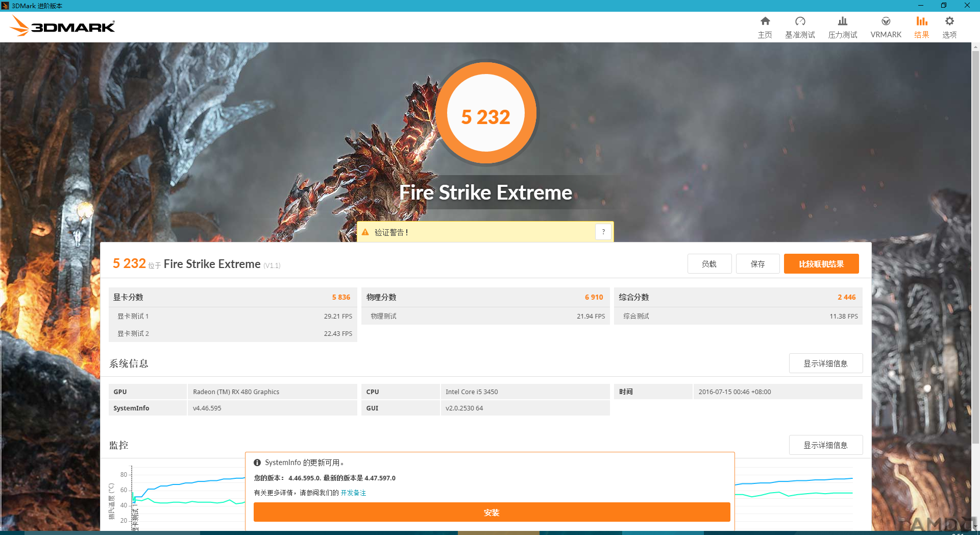Click the 3DMARK logo
The height and width of the screenshot is (535, 980).
point(62,26)
